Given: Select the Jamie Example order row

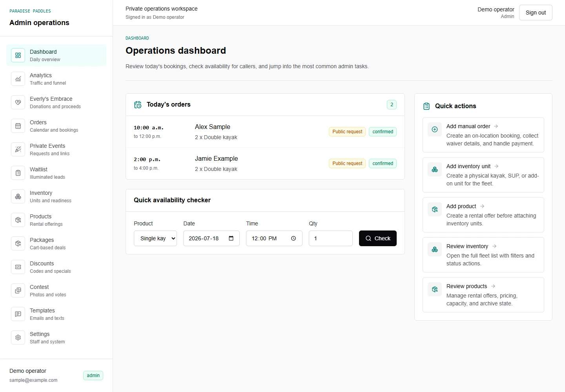Looking at the screenshot, I should [265, 163].
